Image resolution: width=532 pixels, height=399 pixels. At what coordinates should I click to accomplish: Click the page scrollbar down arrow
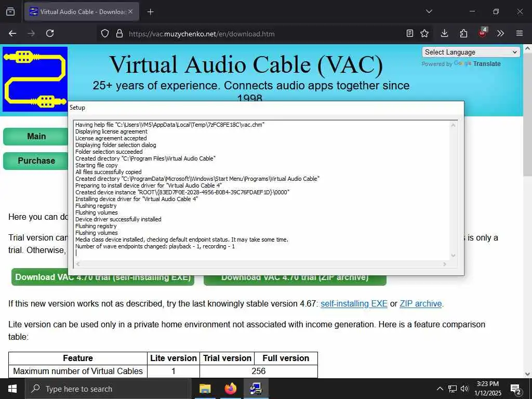(527, 374)
